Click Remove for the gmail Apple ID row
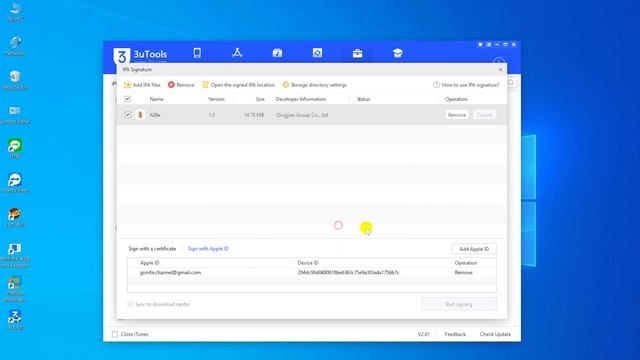The height and width of the screenshot is (360, 640). pos(463,272)
